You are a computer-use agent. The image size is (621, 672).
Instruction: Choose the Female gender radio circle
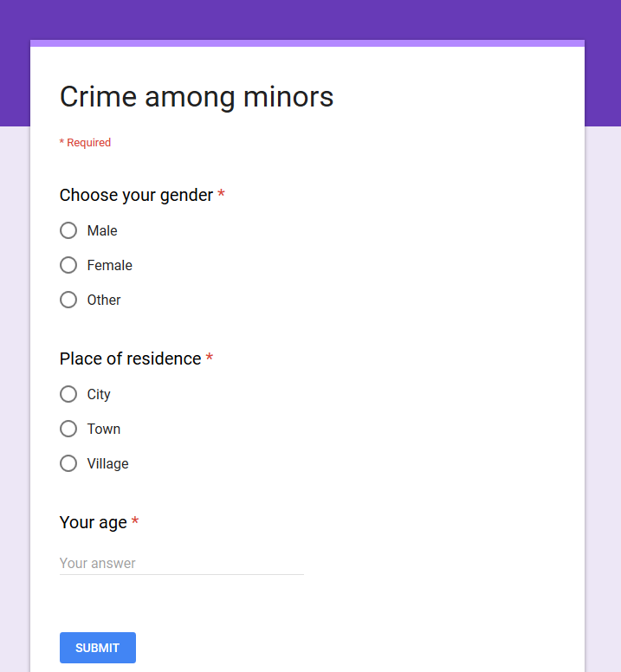(x=68, y=265)
